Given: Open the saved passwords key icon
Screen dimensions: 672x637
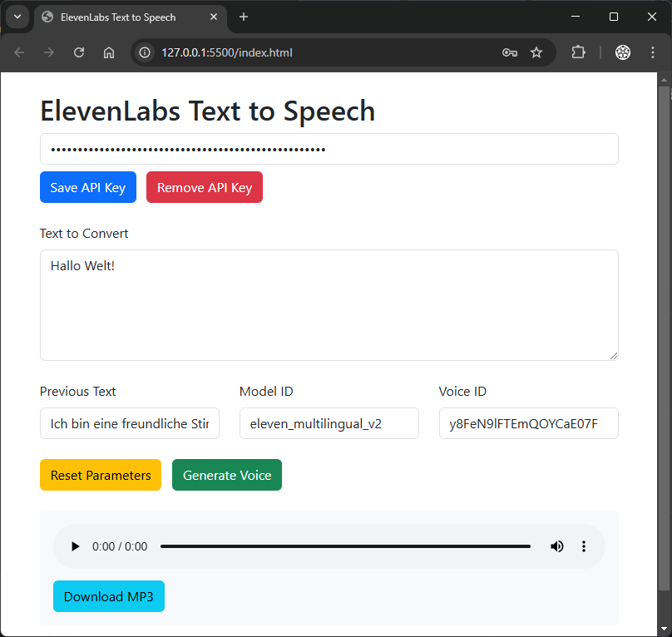Looking at the screenshot, I should click(x=510, y=52).
